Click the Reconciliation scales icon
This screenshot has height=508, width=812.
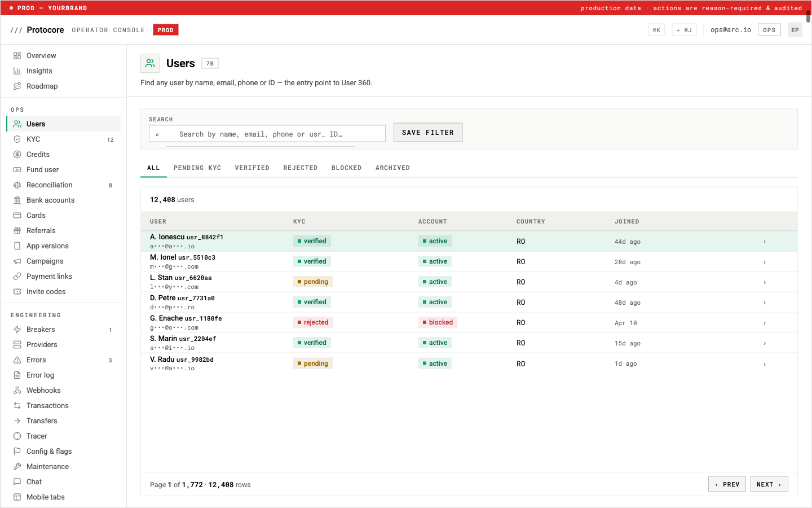(17, 185)
